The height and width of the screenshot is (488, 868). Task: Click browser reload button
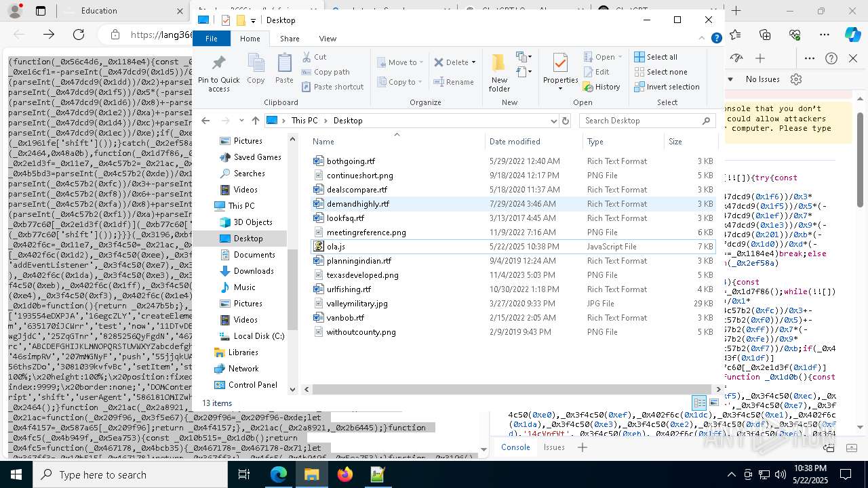coord(79,35)
